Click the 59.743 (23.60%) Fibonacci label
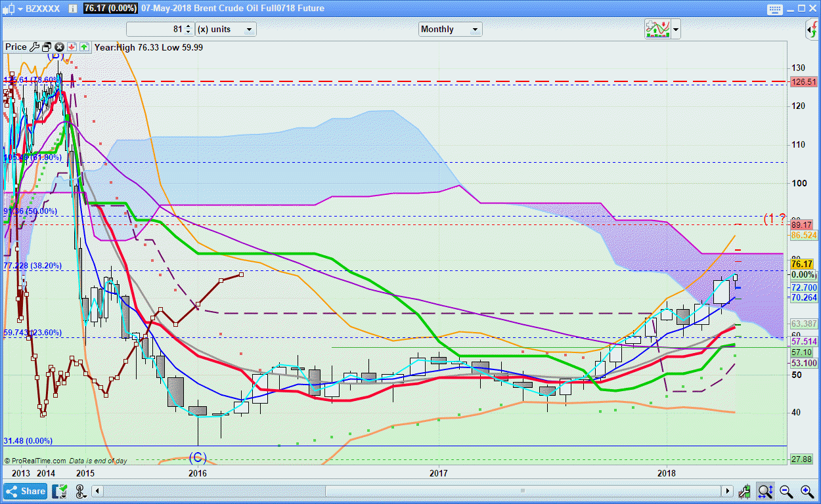 point(33,333)
